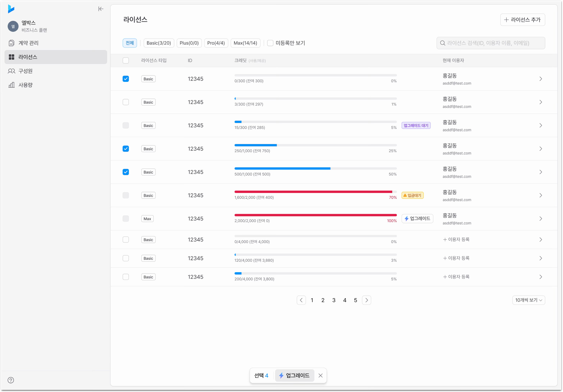The width and height of the screenshot is (563, 392).
Task: Enable the 미등록만 보기 checkbox
Action: tap(270, 43)
